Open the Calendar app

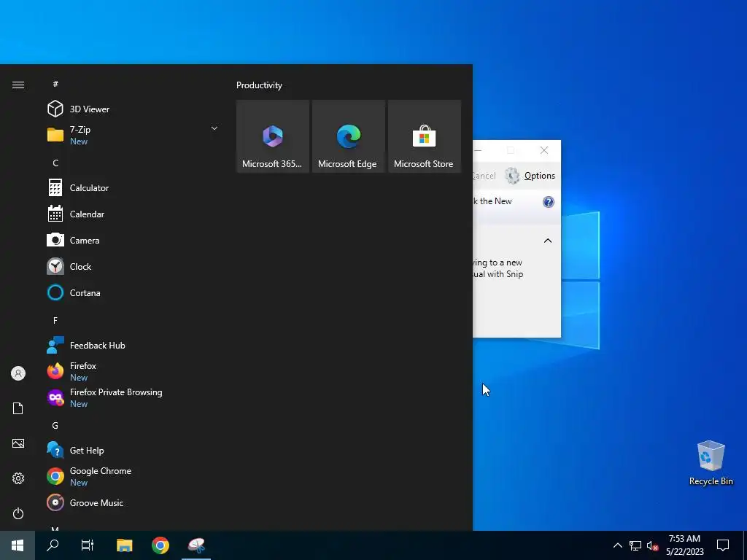tap(133, 214)
